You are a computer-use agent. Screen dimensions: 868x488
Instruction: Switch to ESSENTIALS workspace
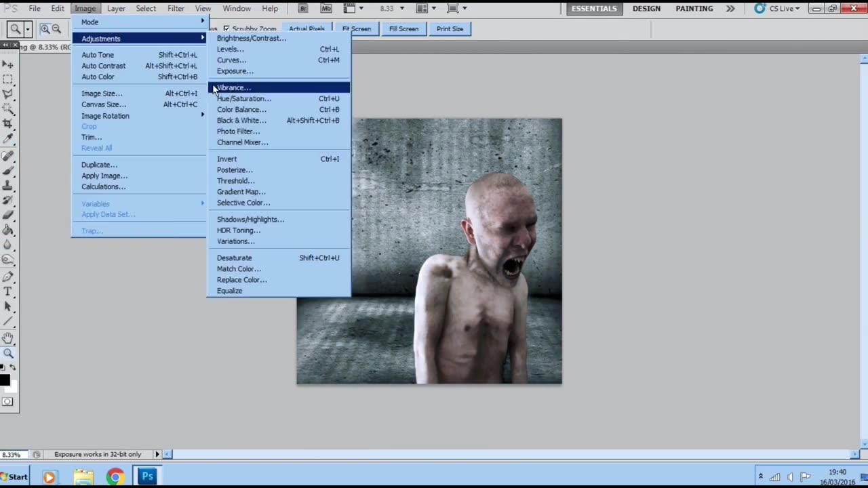pos(594,8)
